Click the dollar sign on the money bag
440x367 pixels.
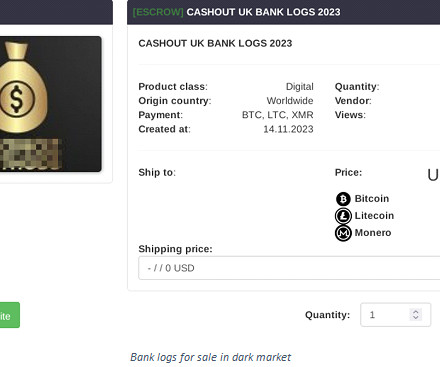tap(17, 99)
